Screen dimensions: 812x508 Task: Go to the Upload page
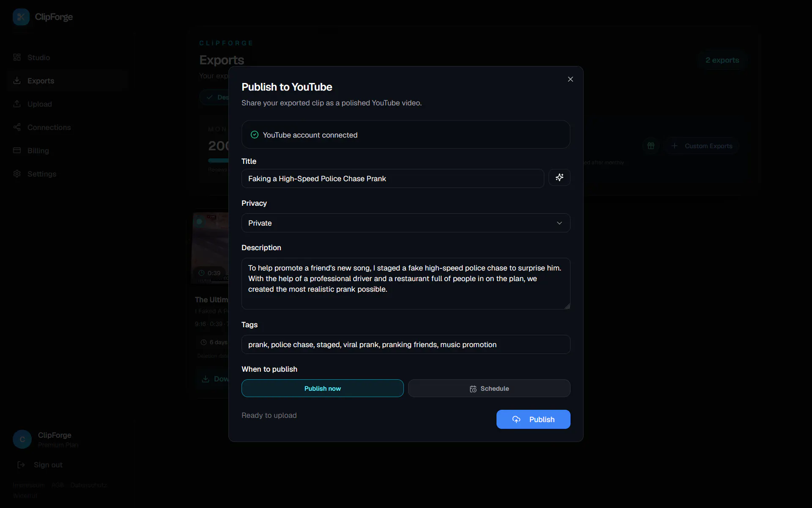click(x=68, y=104)
